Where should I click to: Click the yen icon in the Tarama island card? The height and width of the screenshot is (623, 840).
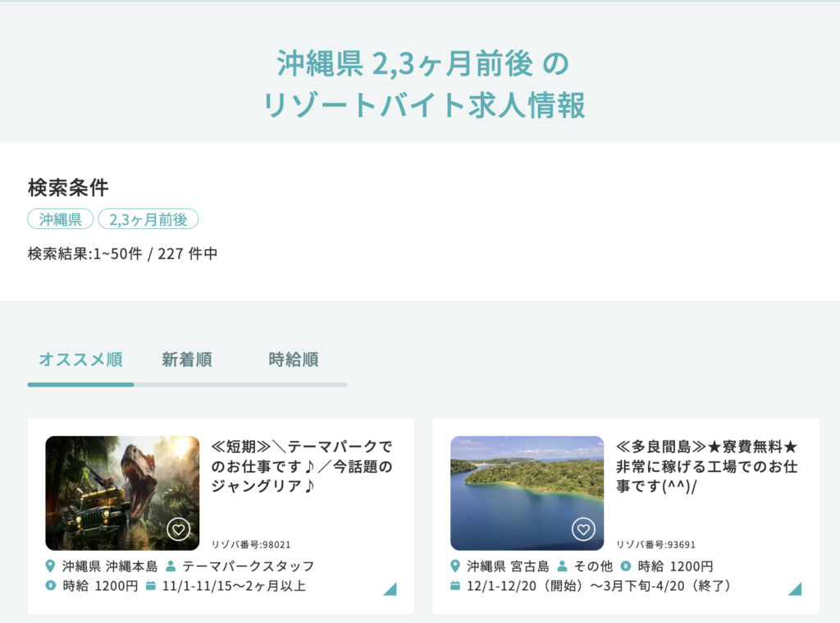626,566
